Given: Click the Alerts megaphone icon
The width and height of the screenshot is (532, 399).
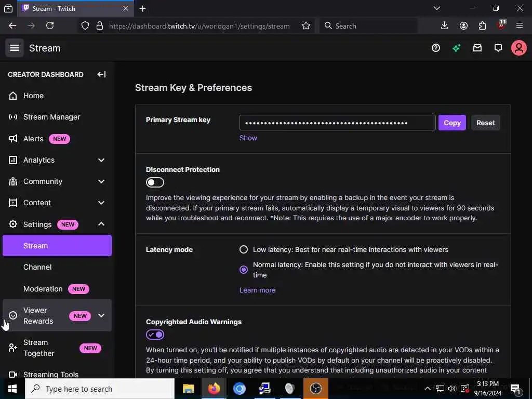Looking at the screenshot, I should pos(13,139).
